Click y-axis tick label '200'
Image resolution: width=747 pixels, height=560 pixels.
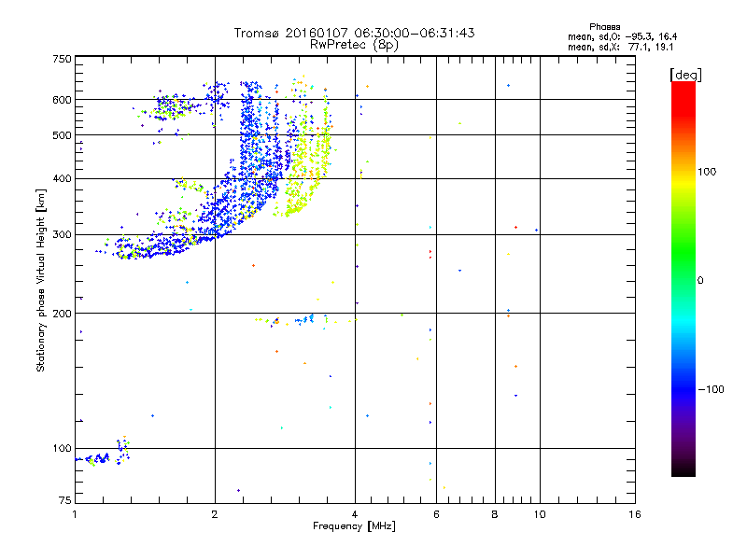coord(62,314)
